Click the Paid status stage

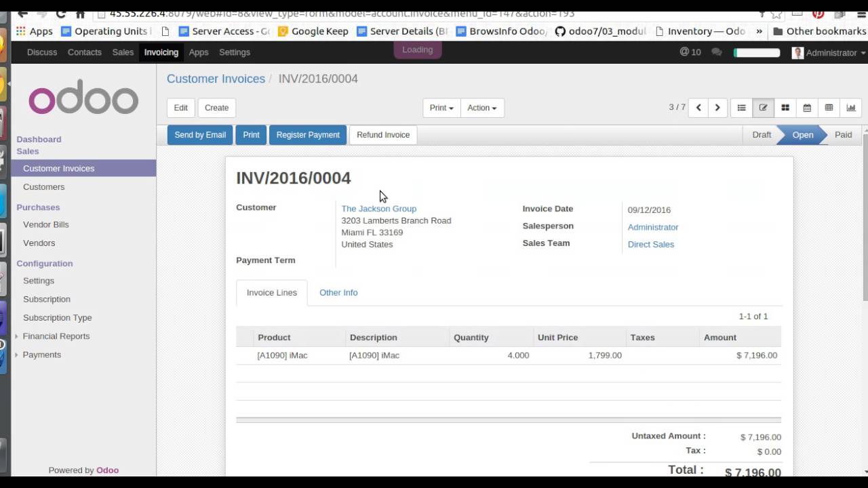843,135
